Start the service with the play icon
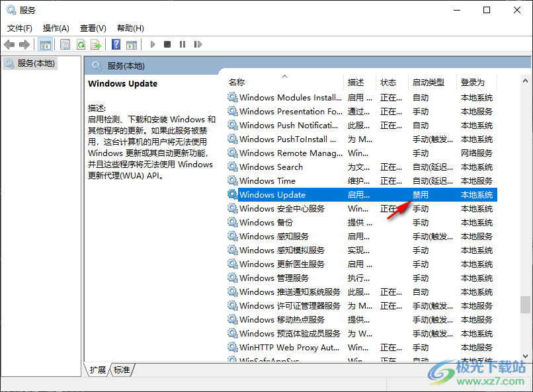 pyautogui.click(x=153, y=44)
